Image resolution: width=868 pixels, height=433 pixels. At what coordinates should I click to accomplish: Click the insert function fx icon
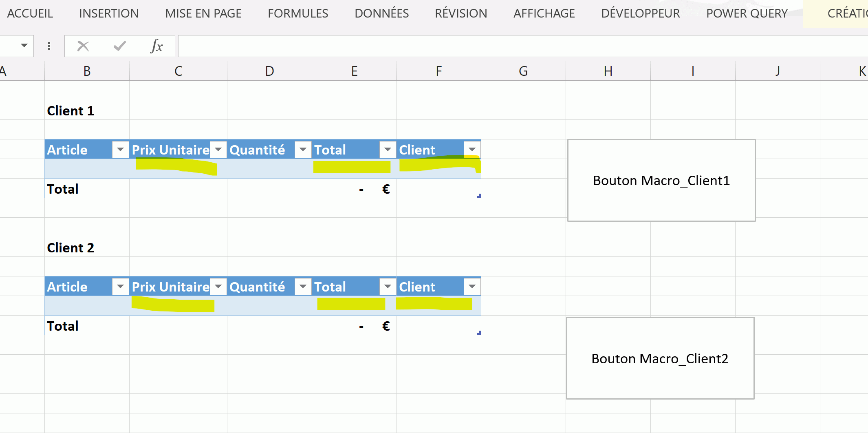(156, 46)
